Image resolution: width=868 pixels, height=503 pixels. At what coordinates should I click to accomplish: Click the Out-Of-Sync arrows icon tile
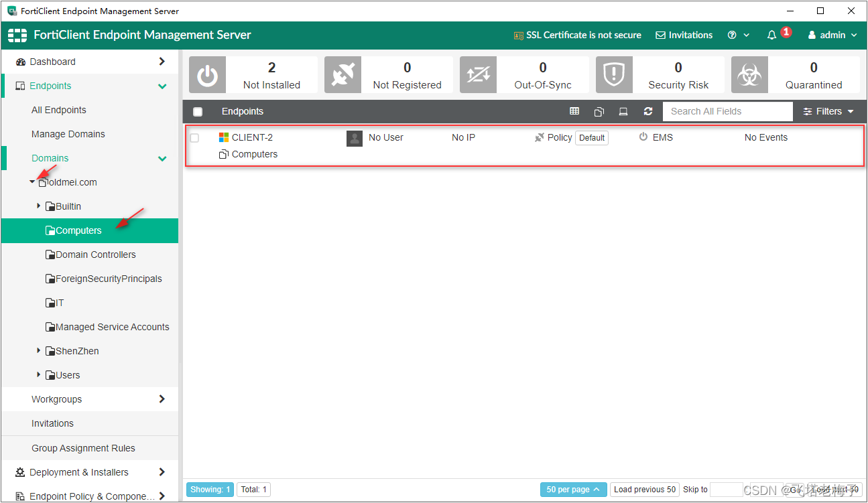click(x=478, y=74)
